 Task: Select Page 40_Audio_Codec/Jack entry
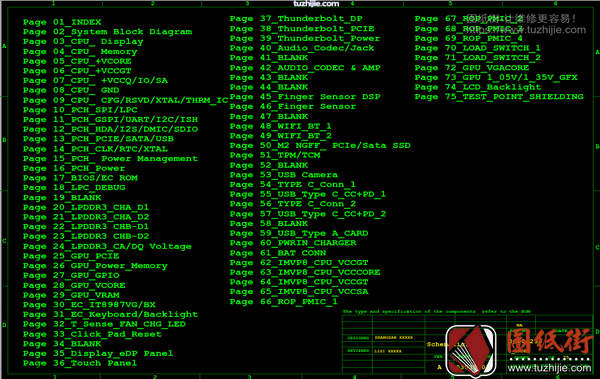(x=302, y=48)
